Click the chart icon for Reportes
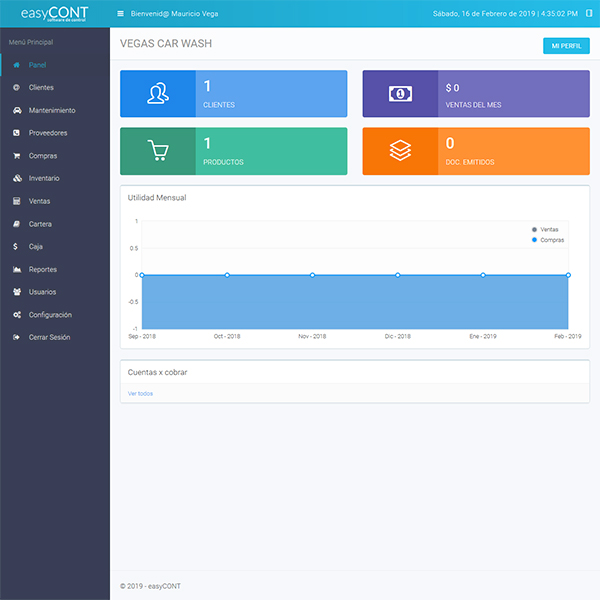This screenshot has height=600, width=600. [17, 269]
